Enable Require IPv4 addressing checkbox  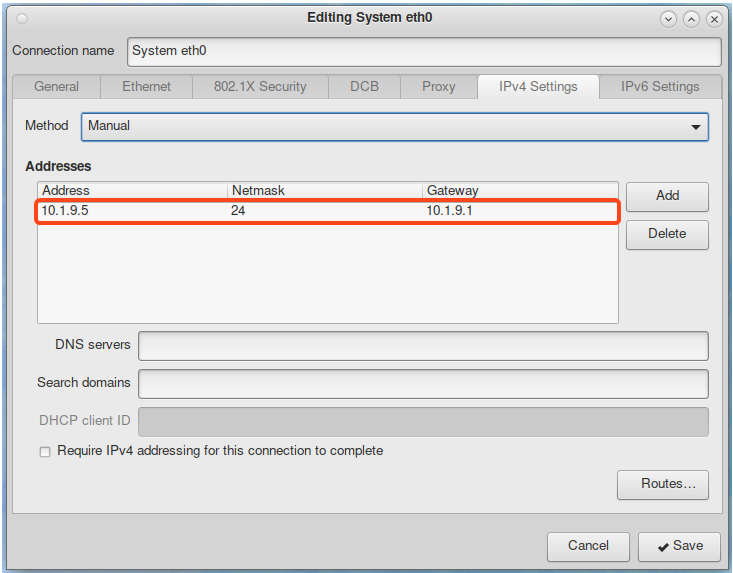point(45,452)
